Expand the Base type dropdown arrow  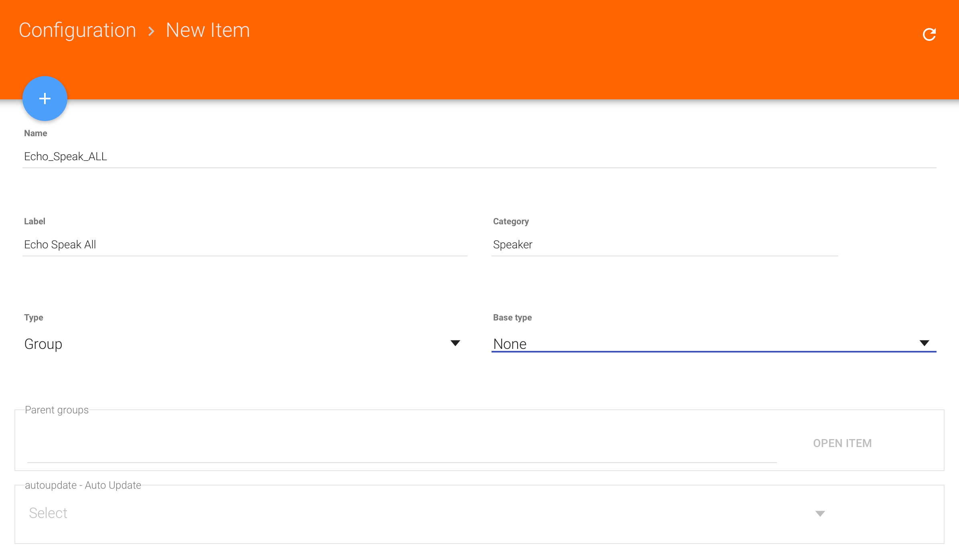[924, 343]
